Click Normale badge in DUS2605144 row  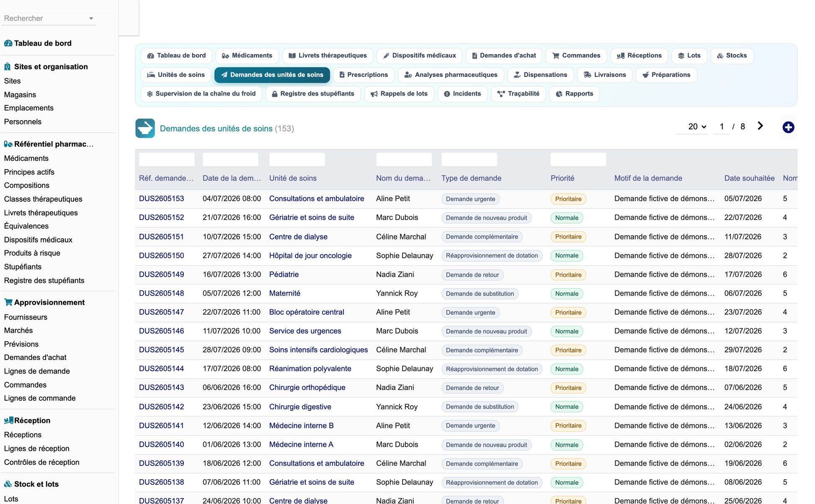click(567, 369)
